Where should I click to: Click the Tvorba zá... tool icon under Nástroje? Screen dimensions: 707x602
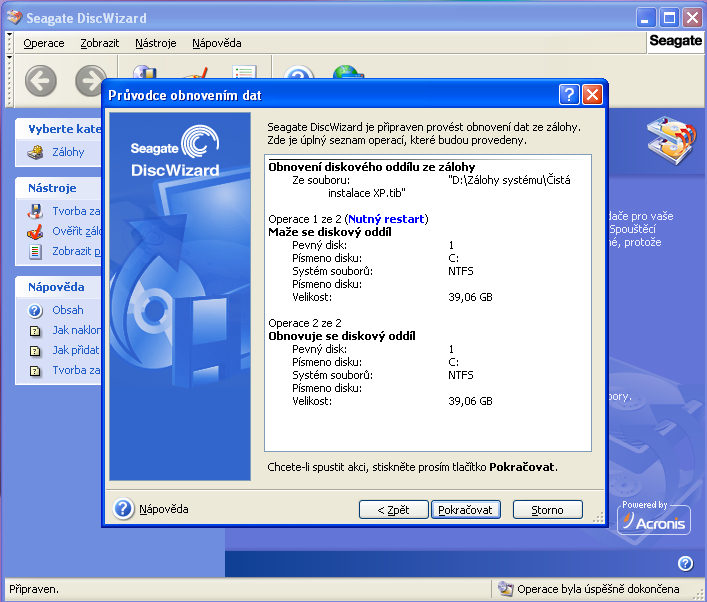[x=35, y=211]
